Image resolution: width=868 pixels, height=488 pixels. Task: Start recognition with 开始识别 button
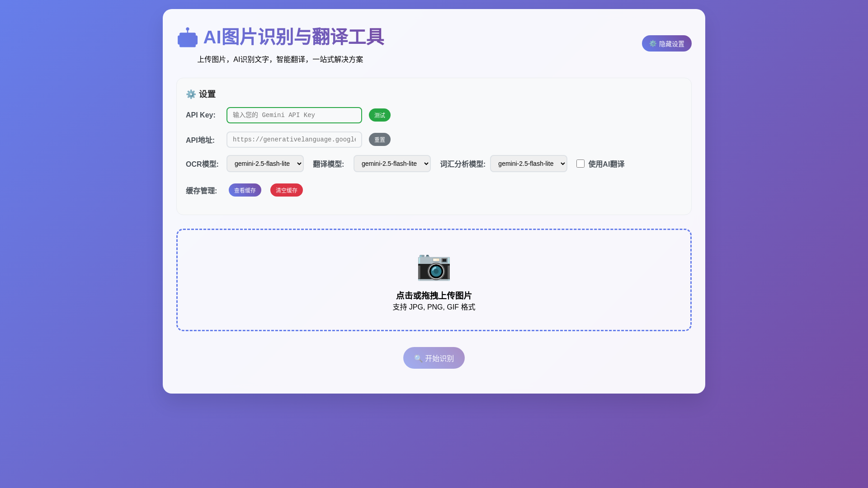[x=434, y=358]
